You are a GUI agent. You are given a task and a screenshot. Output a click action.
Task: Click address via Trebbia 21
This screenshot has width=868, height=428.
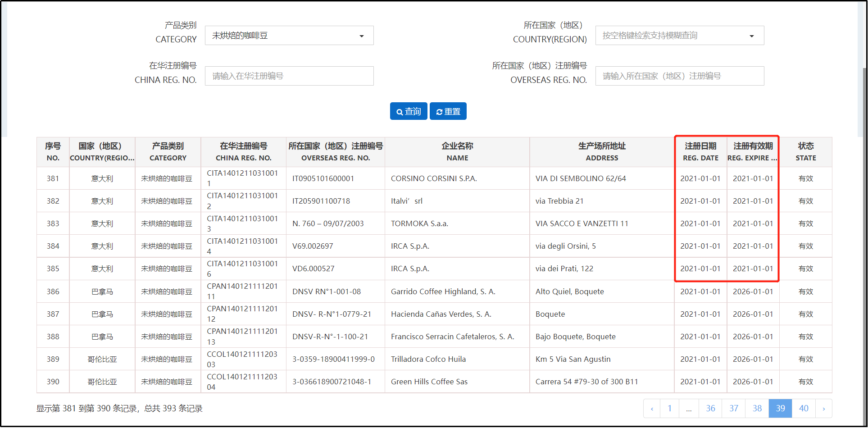coord(559,201)
